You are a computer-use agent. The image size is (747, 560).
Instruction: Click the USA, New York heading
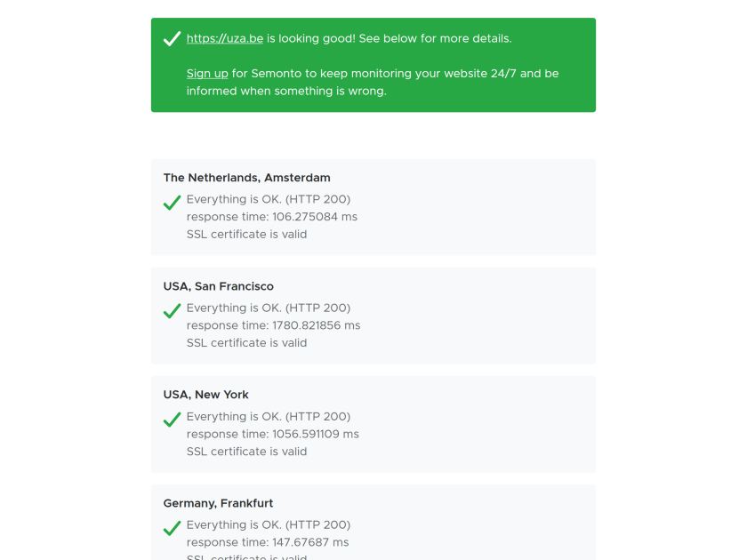(x=205, y=394)
